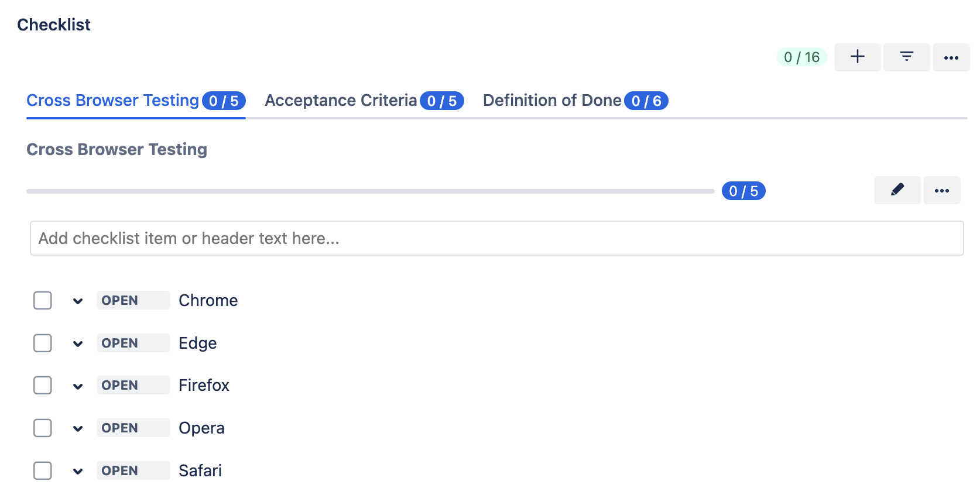Tick the Firefox checkbox

[43, 386]
